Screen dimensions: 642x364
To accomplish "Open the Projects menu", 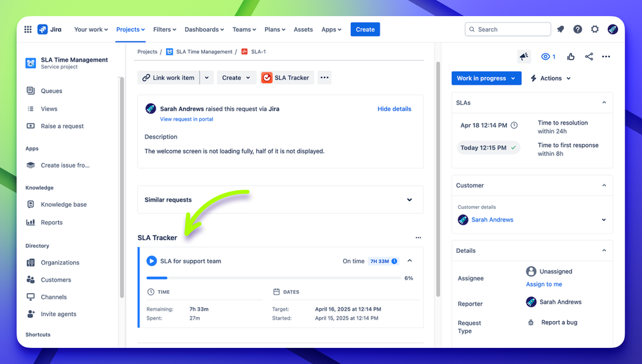I will pos(130,30).
